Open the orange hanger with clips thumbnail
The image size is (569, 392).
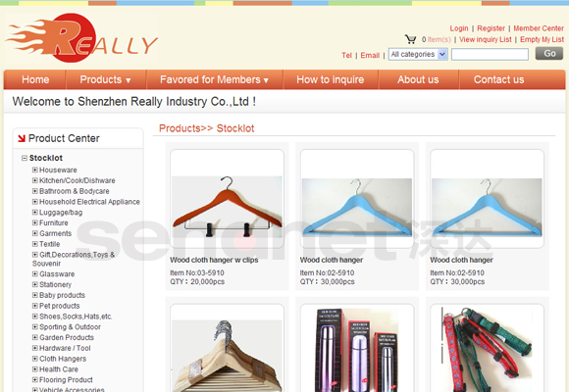click(227, 199)
